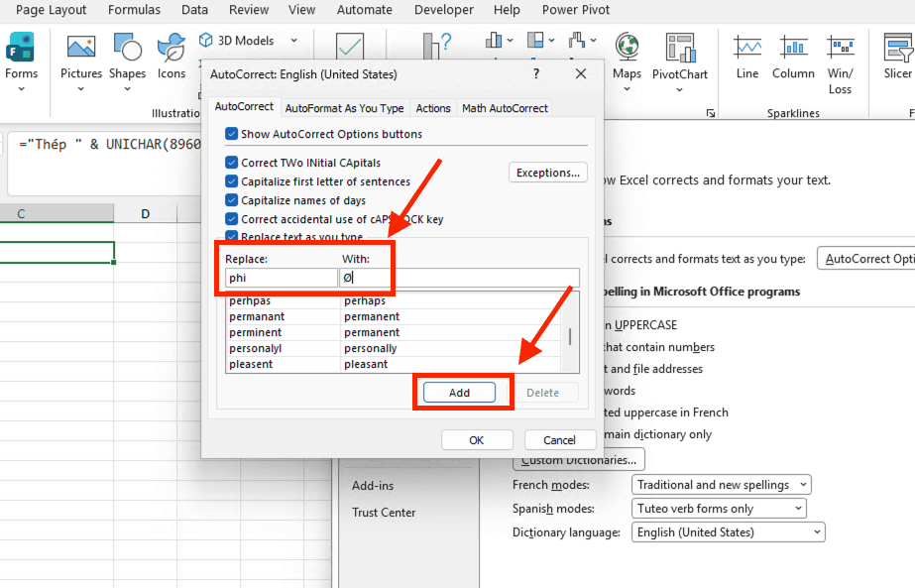
Task: Click the Custom Dictionaries button
Action: 579,460
